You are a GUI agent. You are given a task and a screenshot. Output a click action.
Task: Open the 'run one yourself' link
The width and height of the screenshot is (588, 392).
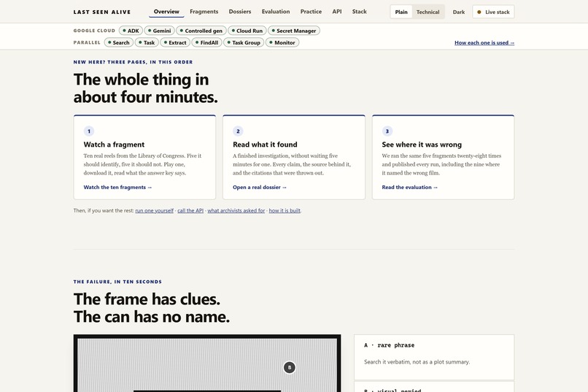coord(155,211)
